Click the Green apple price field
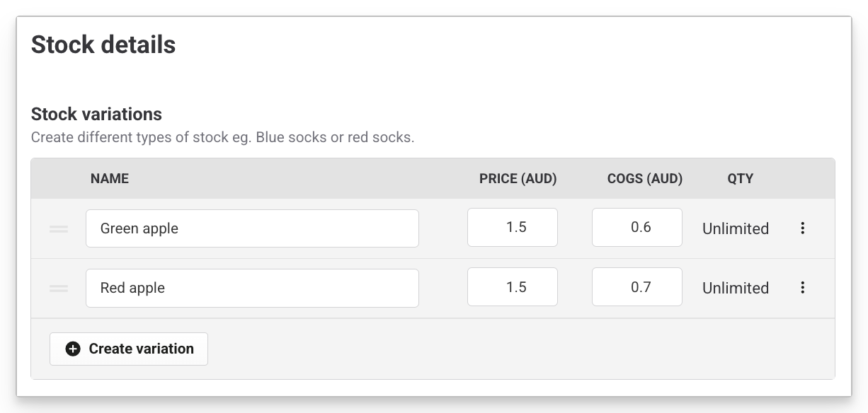 (513, 228)
